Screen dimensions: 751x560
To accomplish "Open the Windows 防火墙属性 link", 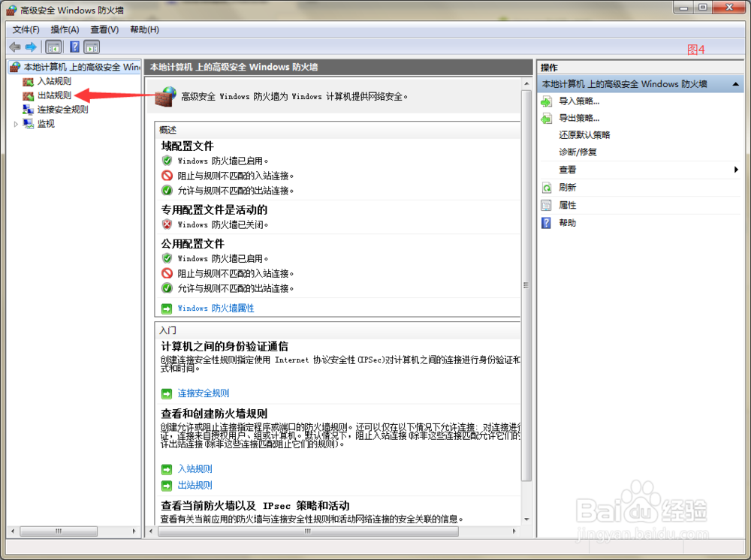I will (x=216, y=309).
